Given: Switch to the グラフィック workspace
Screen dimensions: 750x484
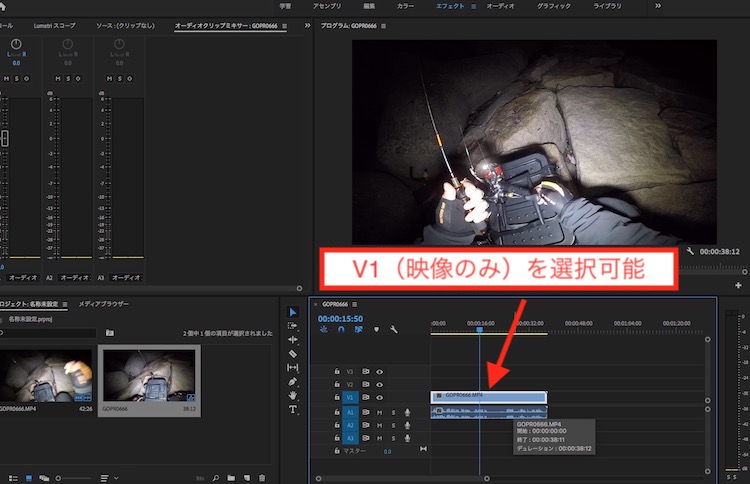Looking at the screenshot, I should click(554, 6).
